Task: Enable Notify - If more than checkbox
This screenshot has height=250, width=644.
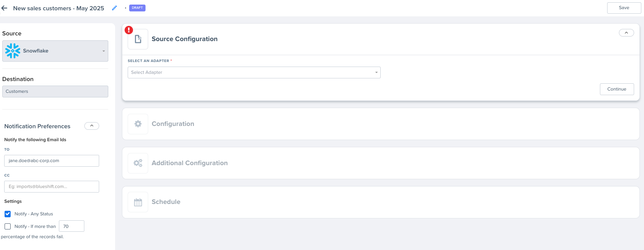Action: pos(8,226)
